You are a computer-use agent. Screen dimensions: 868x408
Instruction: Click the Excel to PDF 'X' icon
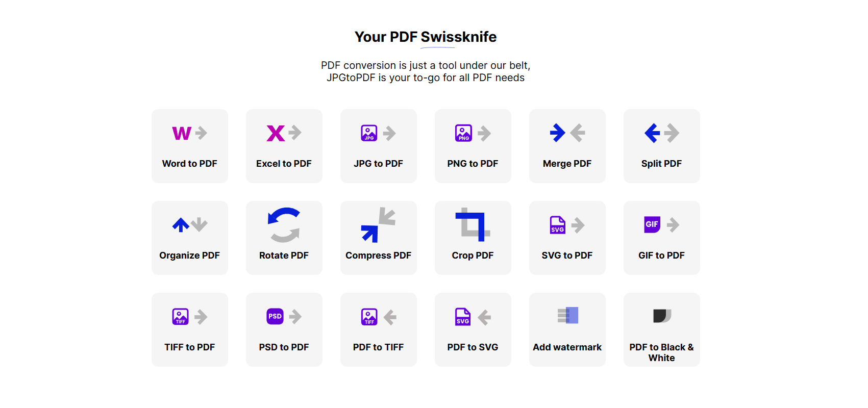[x=276, y=133]
